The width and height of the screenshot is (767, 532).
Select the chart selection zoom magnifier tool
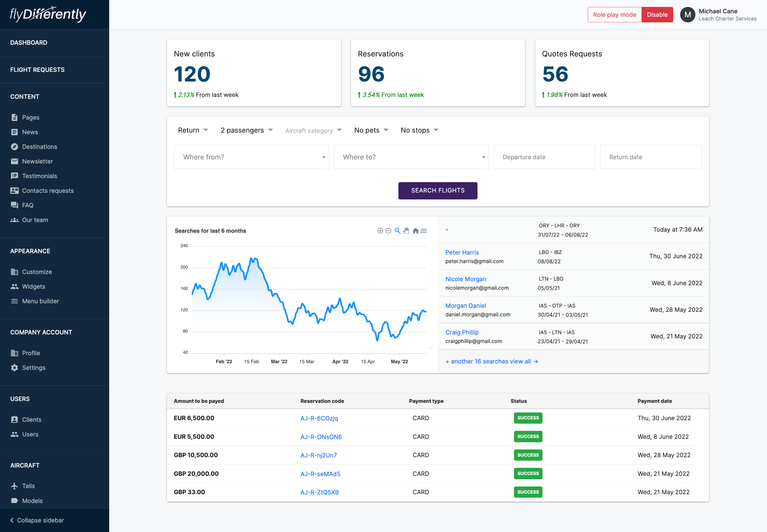[397, 231]
